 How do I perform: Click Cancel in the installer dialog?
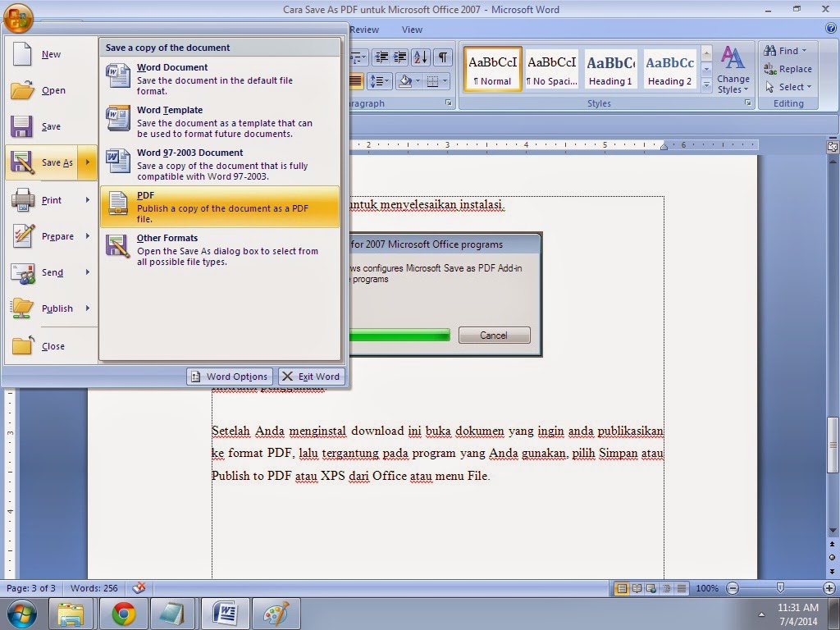[494, 336]
